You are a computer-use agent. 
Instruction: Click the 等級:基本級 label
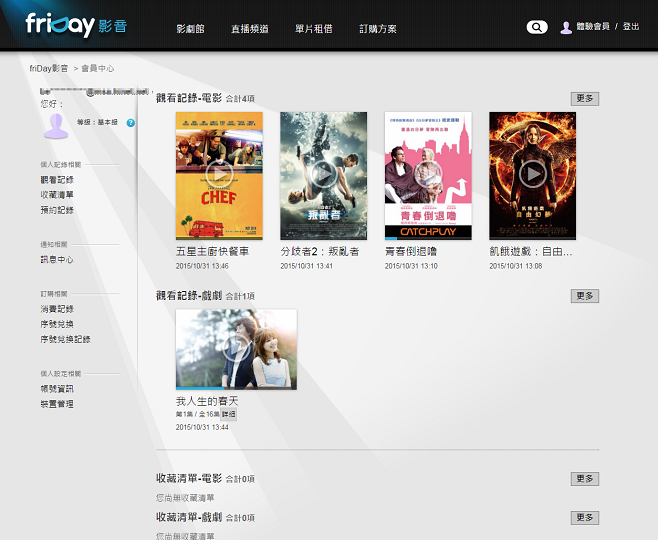pos(97,122)
